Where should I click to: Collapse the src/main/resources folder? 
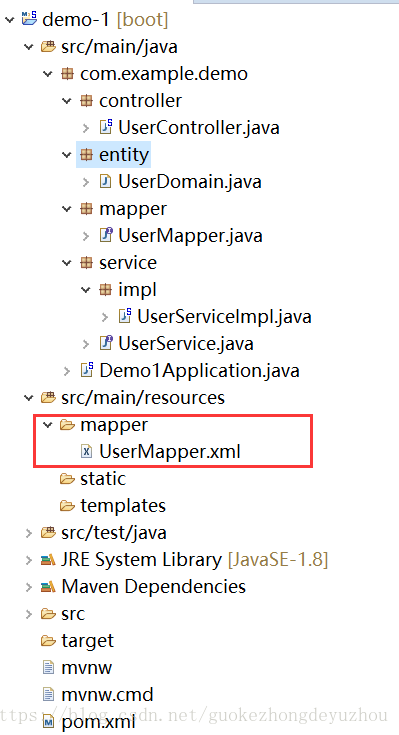29,398
